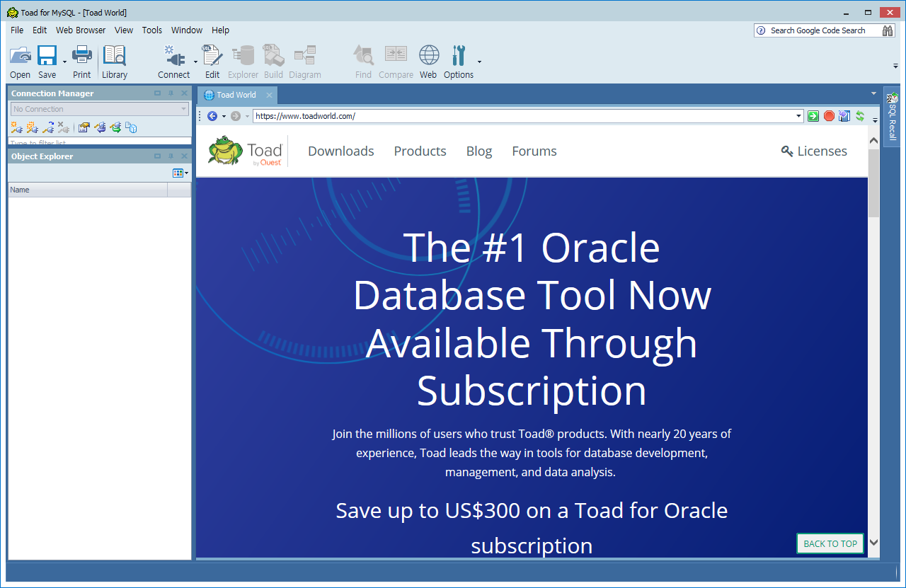
Task: Click the Licenses link
Action: (814, 151)
